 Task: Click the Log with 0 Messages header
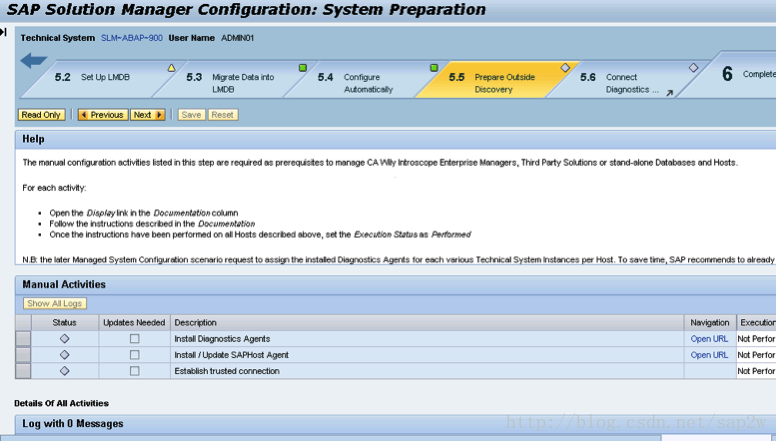[395, 424]
